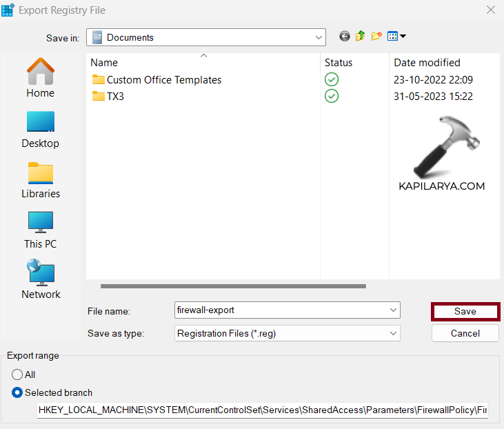Select the Selected branch radio button
This screenshot has width=504, height=429.
pos(17,392)
